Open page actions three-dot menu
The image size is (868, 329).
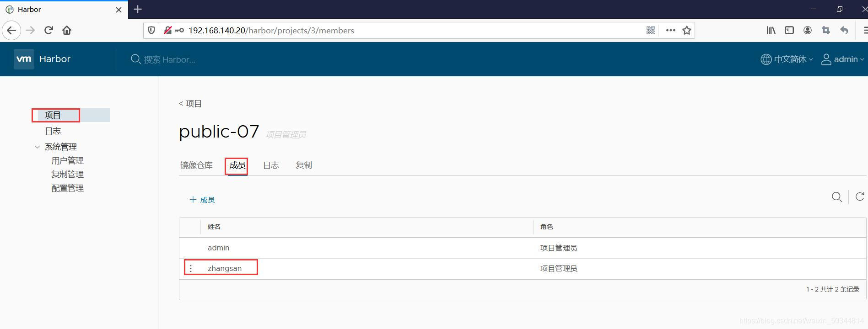click(x=671, y=31)
